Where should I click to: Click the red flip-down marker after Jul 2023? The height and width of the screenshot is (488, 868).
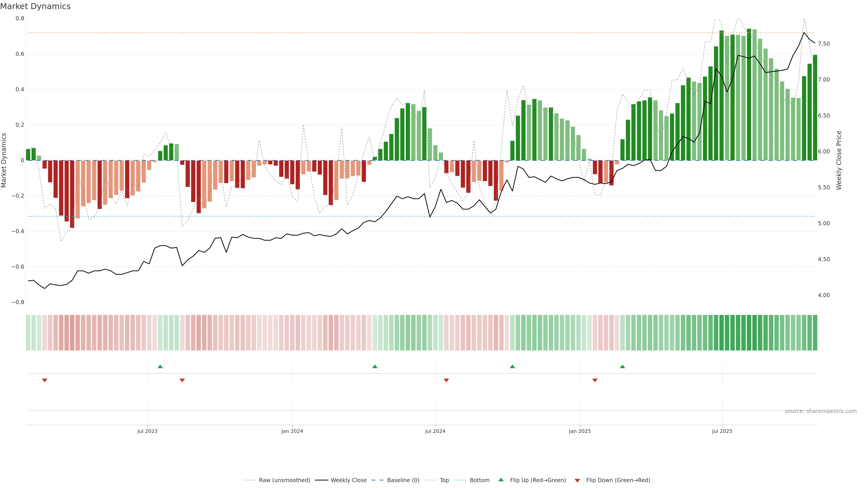182,380
